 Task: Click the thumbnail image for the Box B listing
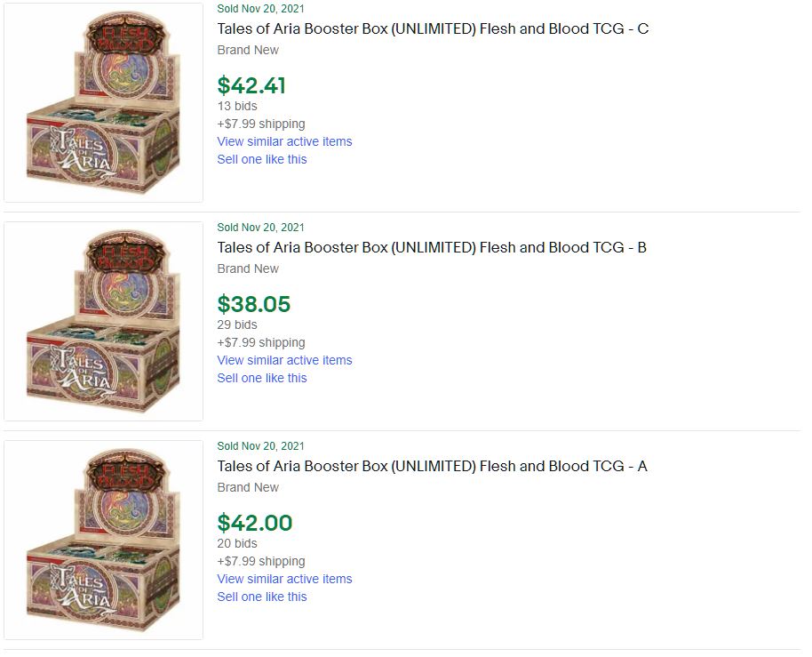tap(103, 321)
